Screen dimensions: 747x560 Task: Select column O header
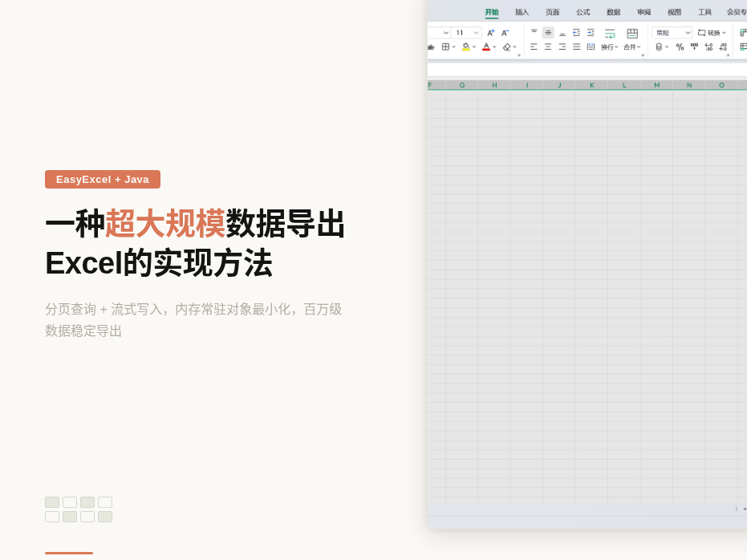[721, 85]
